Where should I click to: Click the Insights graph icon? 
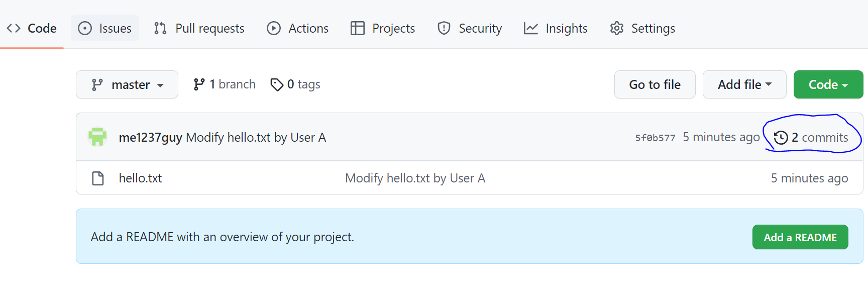(531, 28)
